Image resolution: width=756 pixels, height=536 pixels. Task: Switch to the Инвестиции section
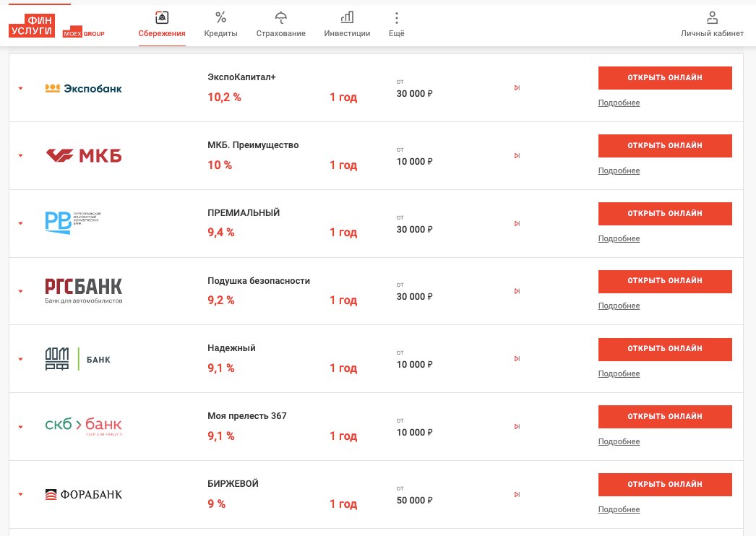(347, 25)
